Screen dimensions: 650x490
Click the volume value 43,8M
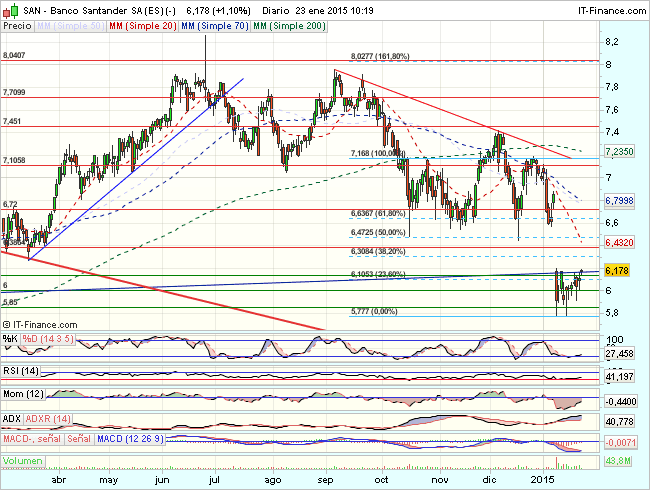618,461
